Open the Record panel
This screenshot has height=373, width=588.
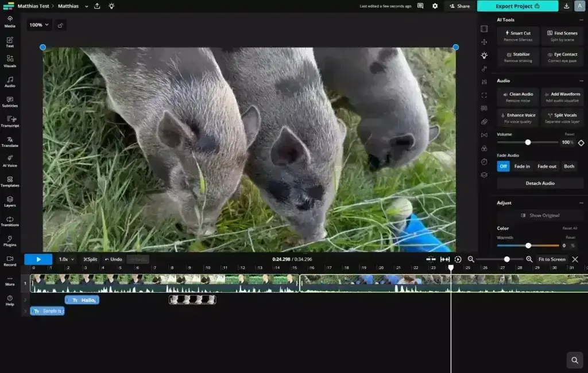click(10, 261)
